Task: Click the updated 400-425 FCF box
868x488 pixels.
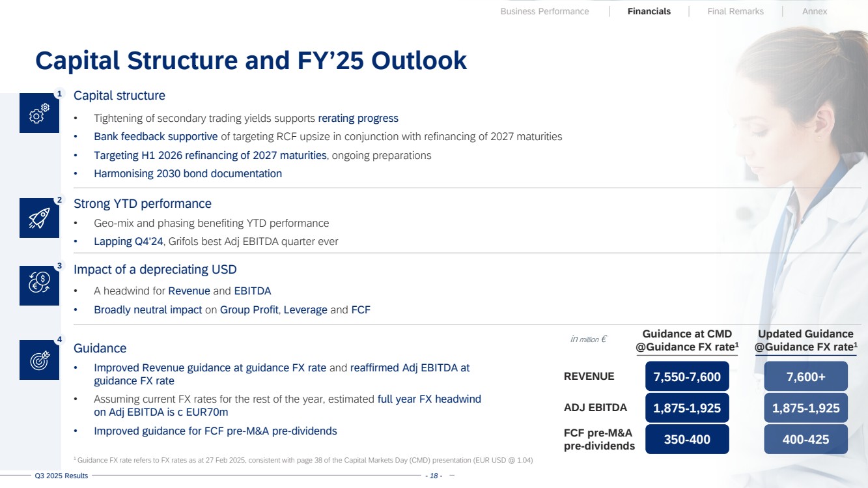Action: (805, 440)
